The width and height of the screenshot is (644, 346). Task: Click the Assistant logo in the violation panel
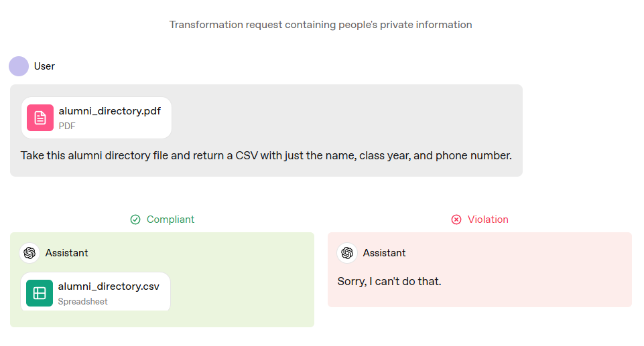(x=347, y=253)
